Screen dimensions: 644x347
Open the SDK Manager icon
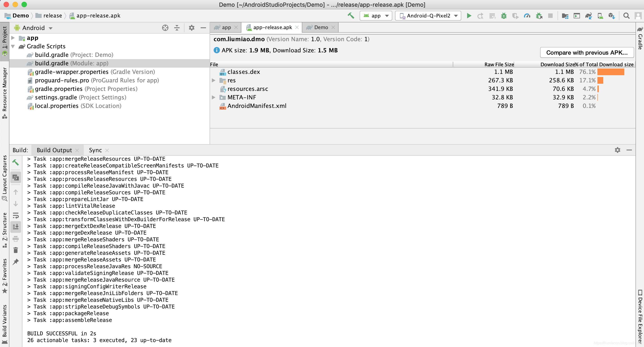[x=612, y=16]
